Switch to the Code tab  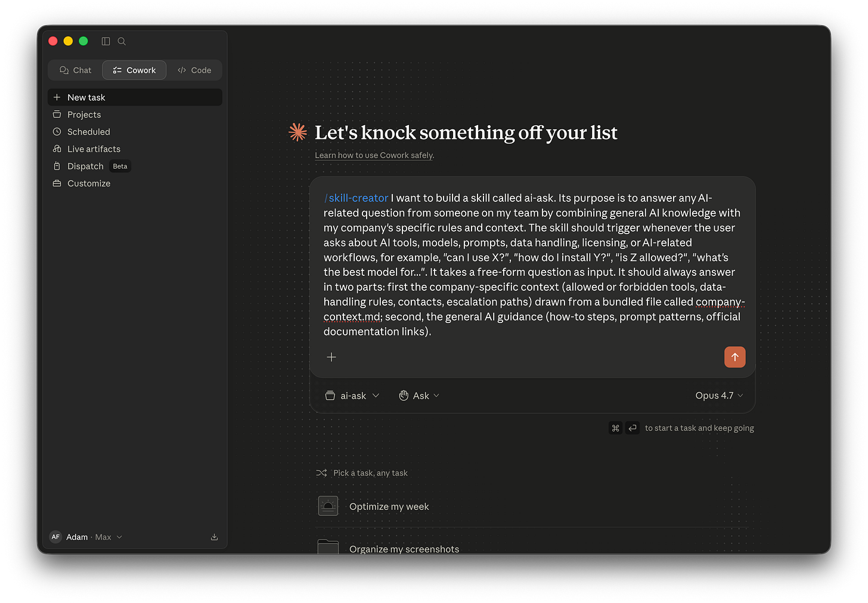coord(194,70)
